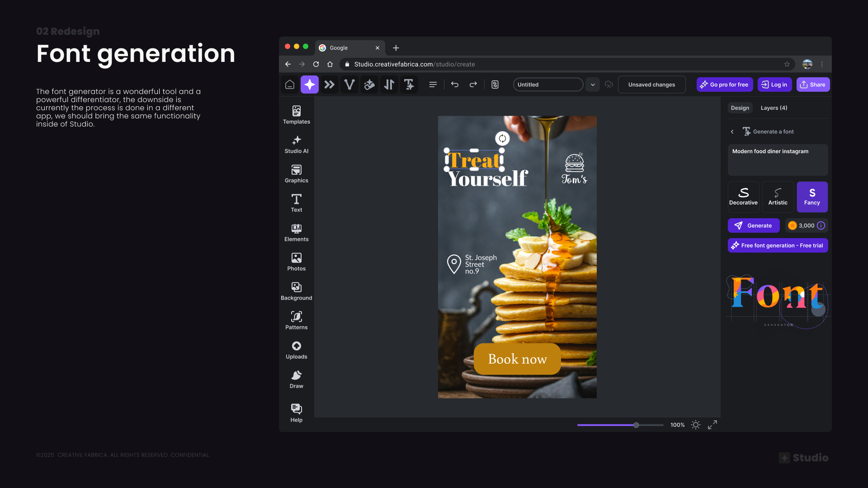Click the Generate button

click(754, 225)
